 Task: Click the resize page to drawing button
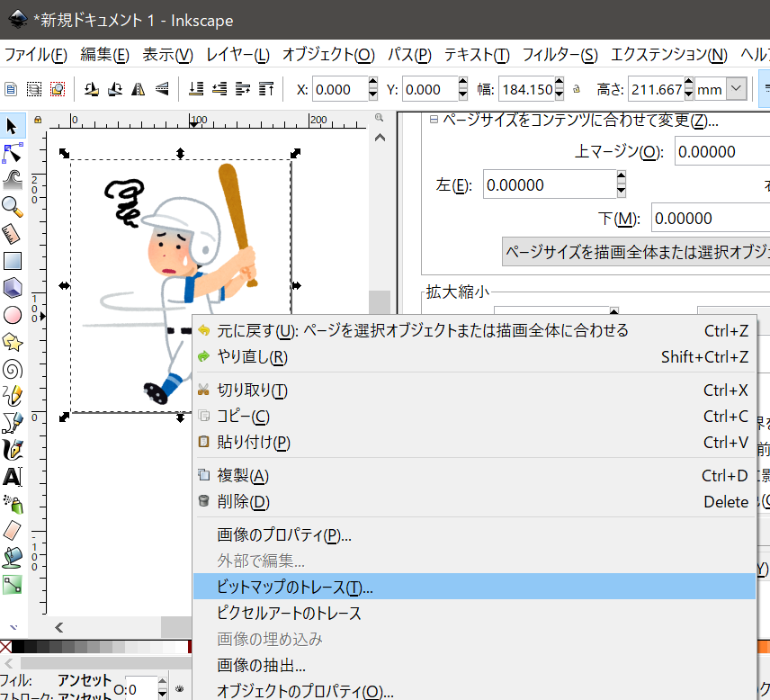636,252
